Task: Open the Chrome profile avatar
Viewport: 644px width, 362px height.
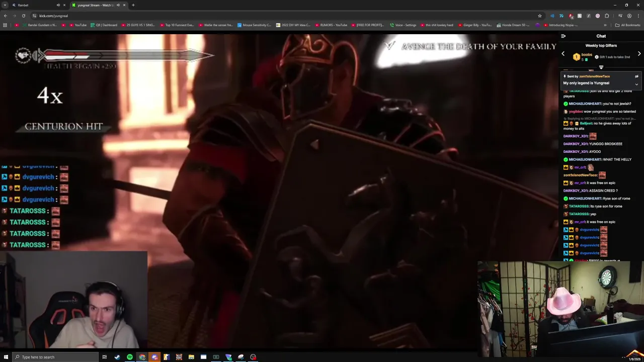Action: point(629,16)
